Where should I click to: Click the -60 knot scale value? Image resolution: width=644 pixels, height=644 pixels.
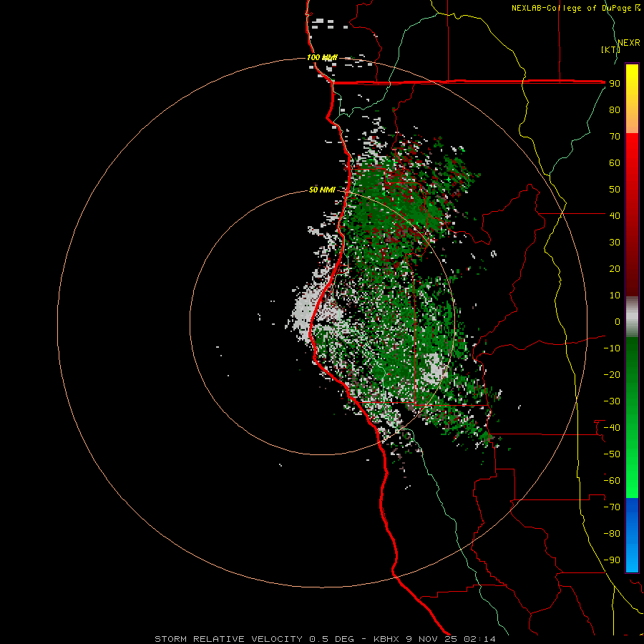(612, 481)
